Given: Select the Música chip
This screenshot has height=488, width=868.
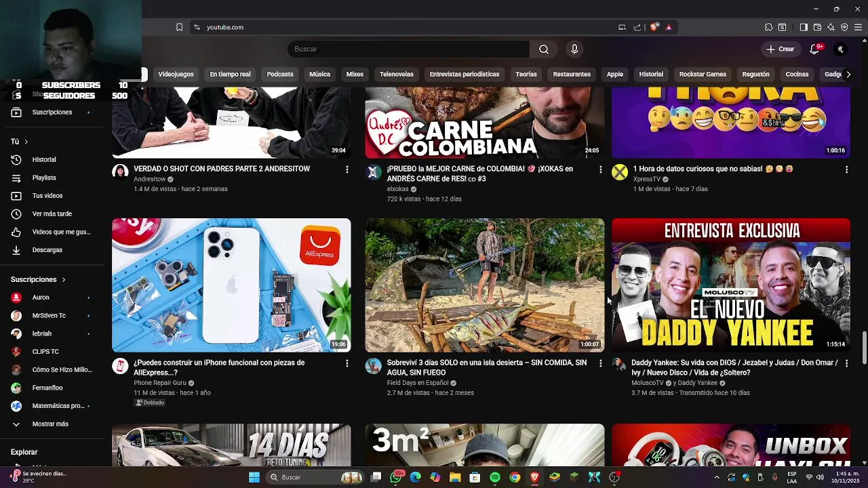Looking at the screenshot, I should pos(319,75).
